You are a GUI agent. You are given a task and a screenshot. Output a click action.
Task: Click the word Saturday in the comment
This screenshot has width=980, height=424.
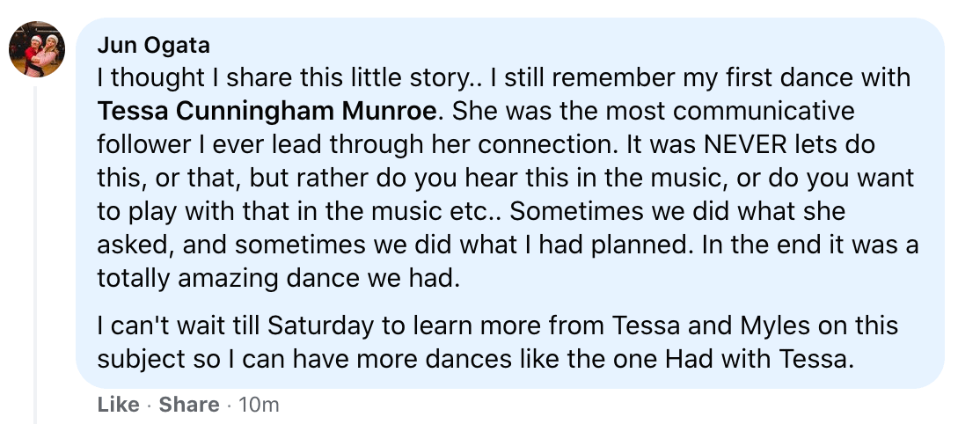(323, 326)
